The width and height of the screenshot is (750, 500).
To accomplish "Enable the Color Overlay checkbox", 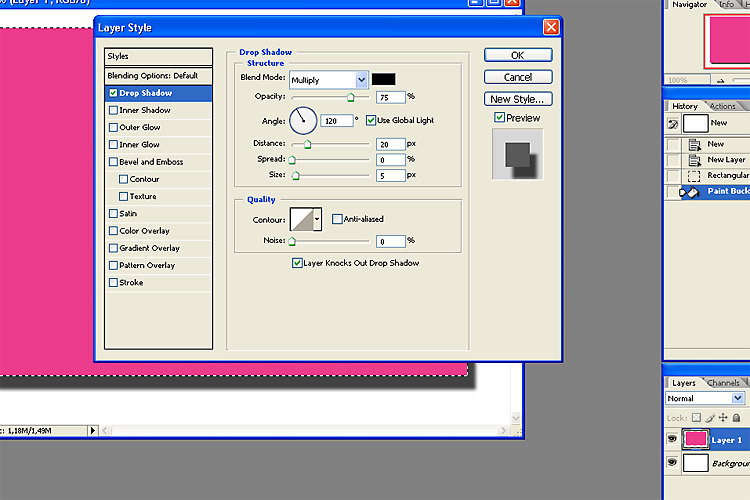I will 113,231.
